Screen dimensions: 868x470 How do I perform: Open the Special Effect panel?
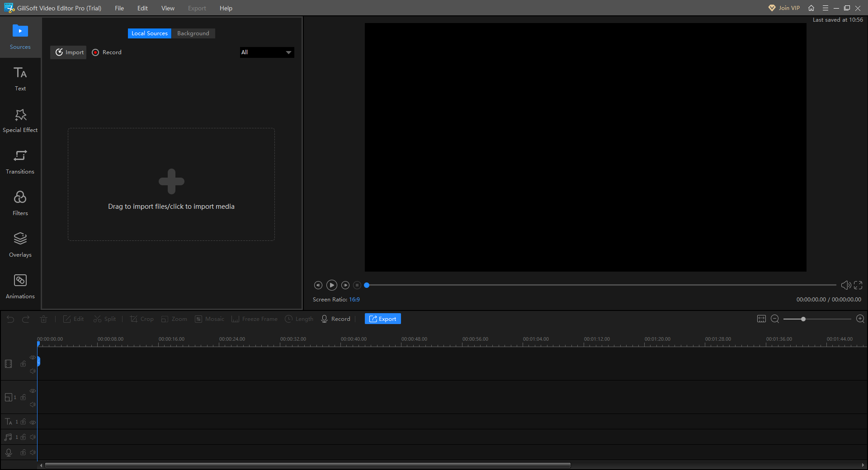click(20, 121)
